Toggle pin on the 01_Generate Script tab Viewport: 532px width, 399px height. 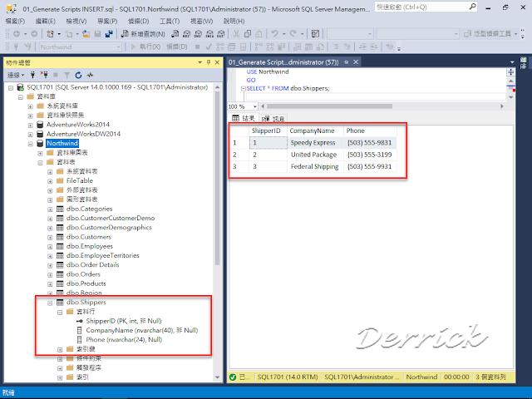(346, 62)
